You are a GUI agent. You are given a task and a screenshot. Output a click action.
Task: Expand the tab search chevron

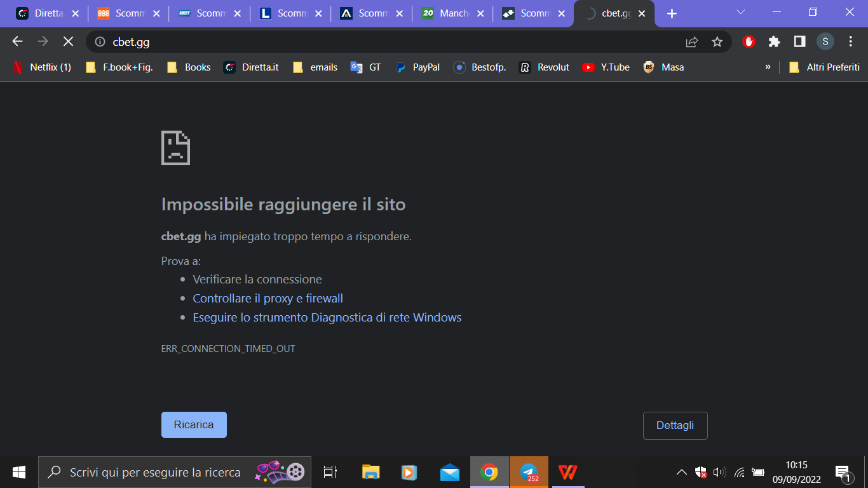point(741,12)
